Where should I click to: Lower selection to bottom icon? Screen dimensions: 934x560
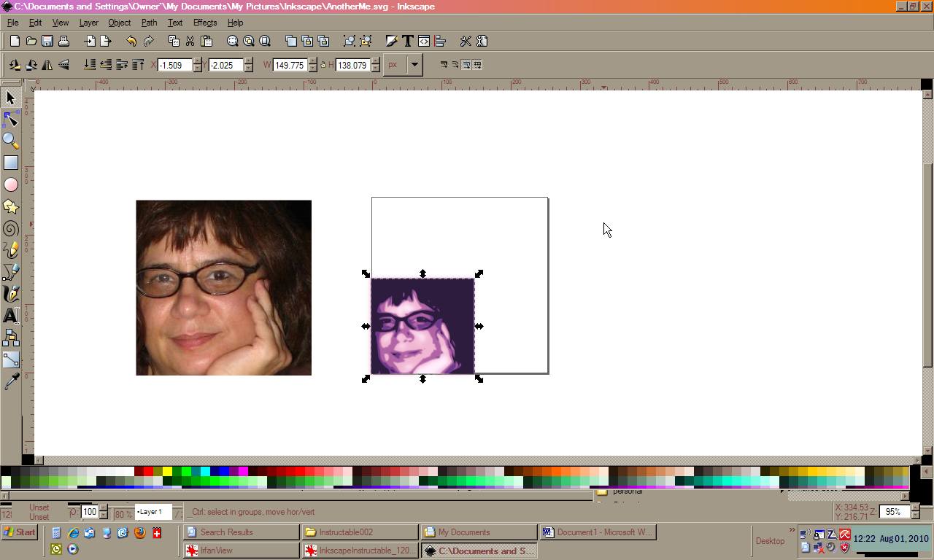(90, 65)
